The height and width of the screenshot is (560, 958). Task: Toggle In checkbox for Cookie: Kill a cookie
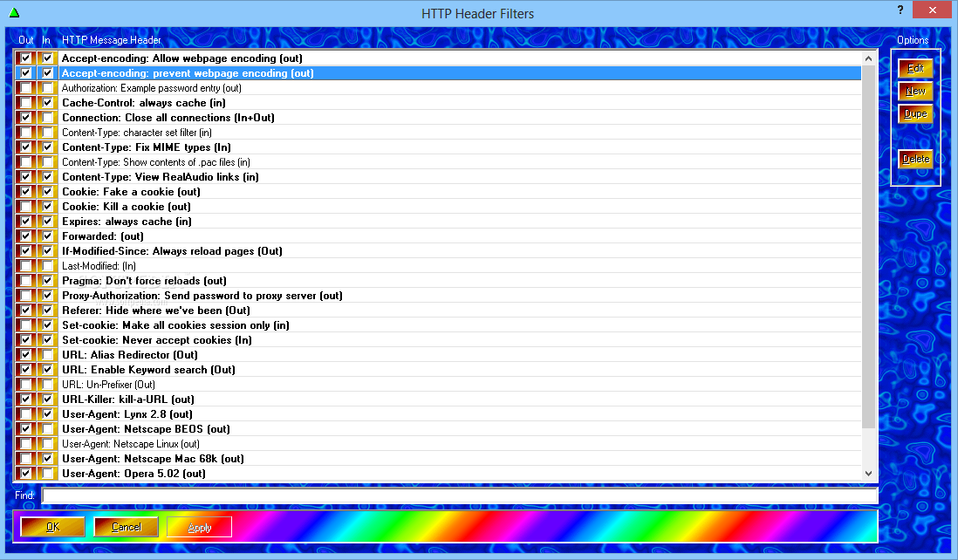click(x=48, y=207)
